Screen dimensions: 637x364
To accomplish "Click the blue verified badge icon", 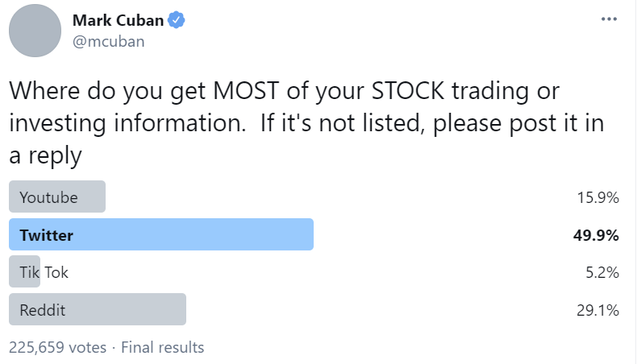I will pos(177,20).
